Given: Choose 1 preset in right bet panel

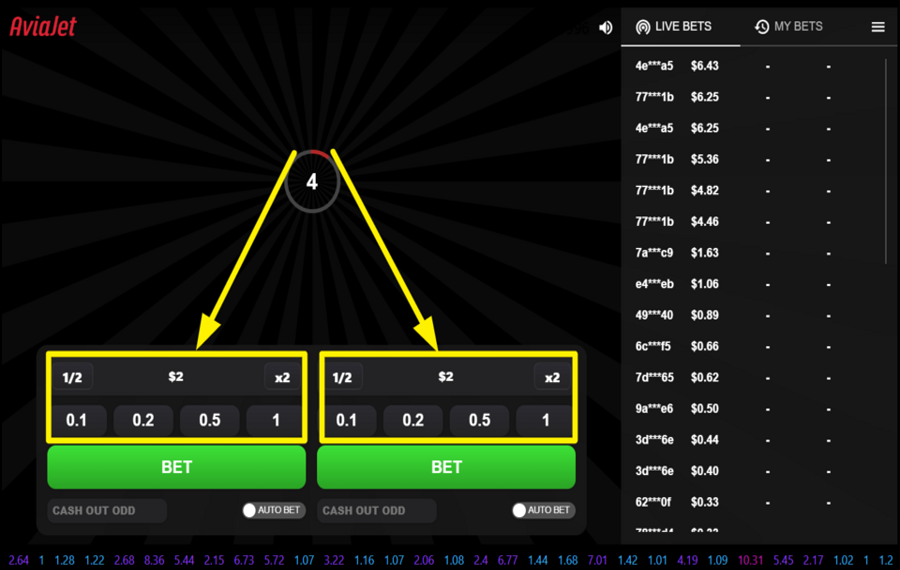Looking at the screenshot, I should tap(546, 420).
